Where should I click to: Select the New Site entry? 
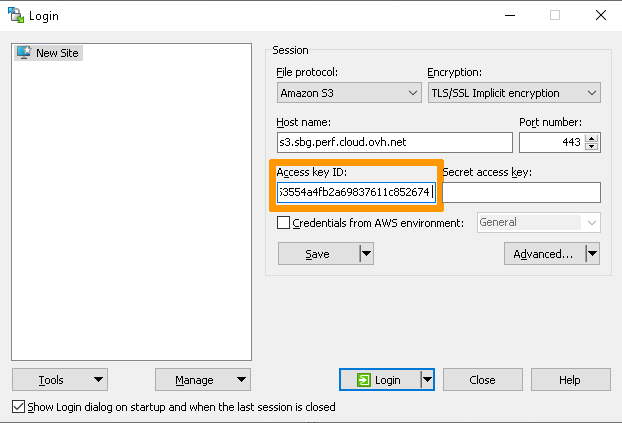(x=48, y=53)
